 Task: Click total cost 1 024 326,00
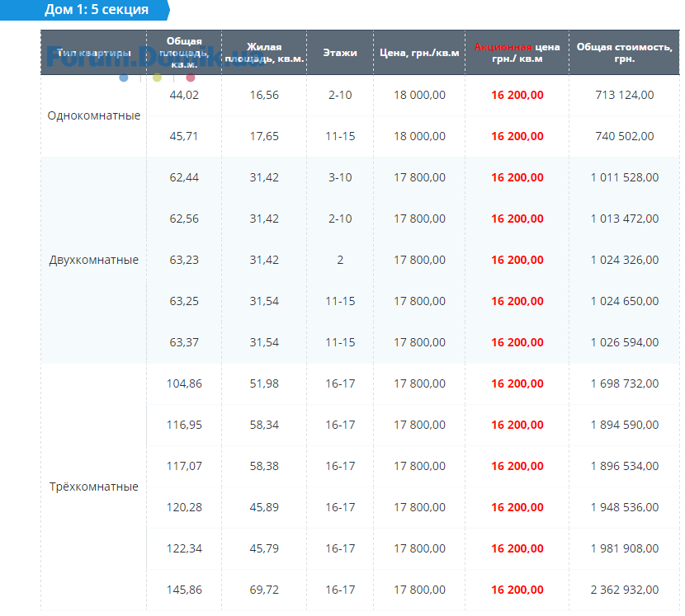tap(624, 261)
